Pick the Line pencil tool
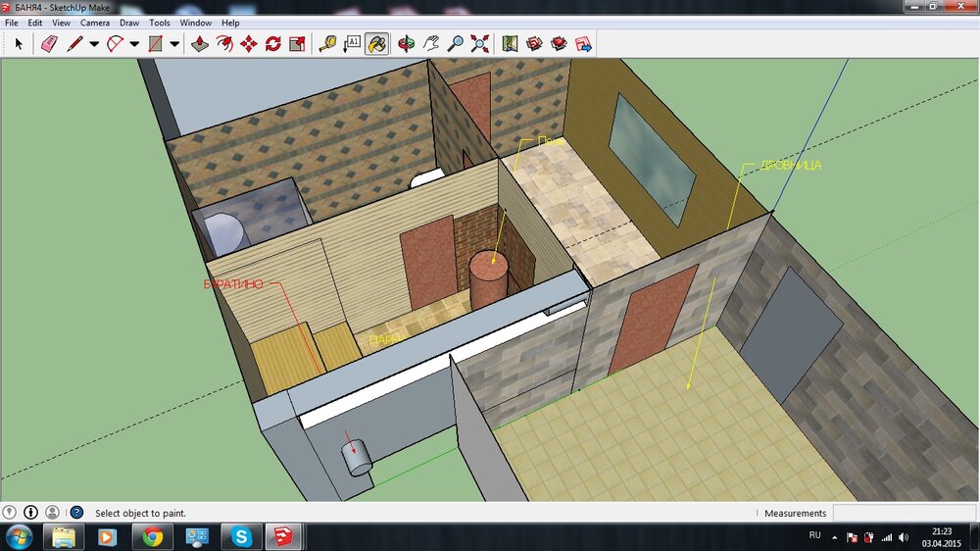This screenshot has width=980, height=551. 75,44
